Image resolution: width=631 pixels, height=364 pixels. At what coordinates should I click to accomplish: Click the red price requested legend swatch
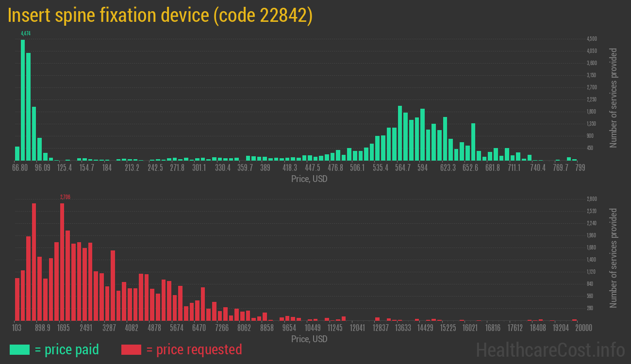pos(131,349)
